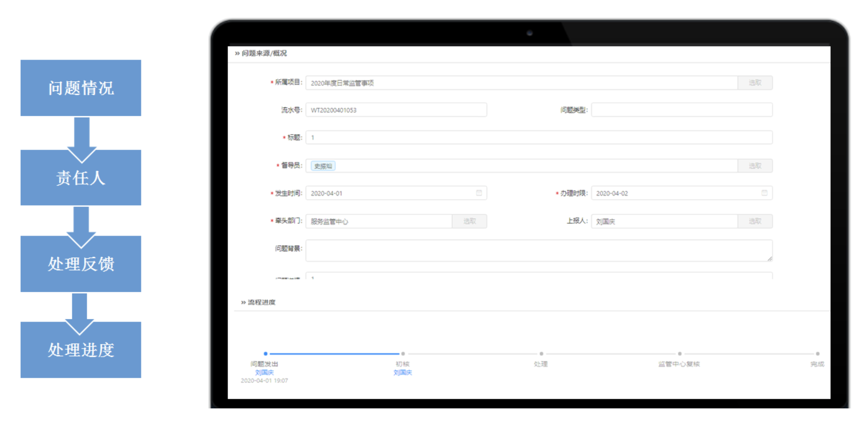868x426 pixels.
Task: Click the 处理 step label
Action: pyautogui.click(x=541, y=364)
